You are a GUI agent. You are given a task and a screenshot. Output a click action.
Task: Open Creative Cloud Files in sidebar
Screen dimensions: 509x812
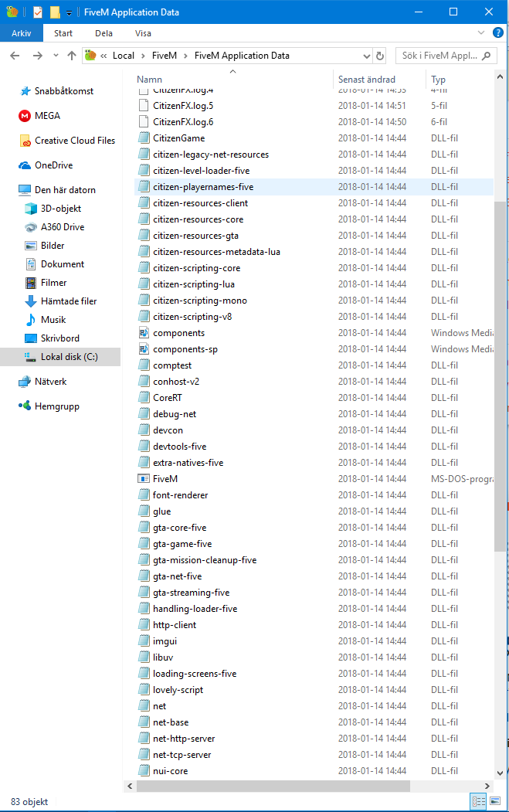coord(67,141)
